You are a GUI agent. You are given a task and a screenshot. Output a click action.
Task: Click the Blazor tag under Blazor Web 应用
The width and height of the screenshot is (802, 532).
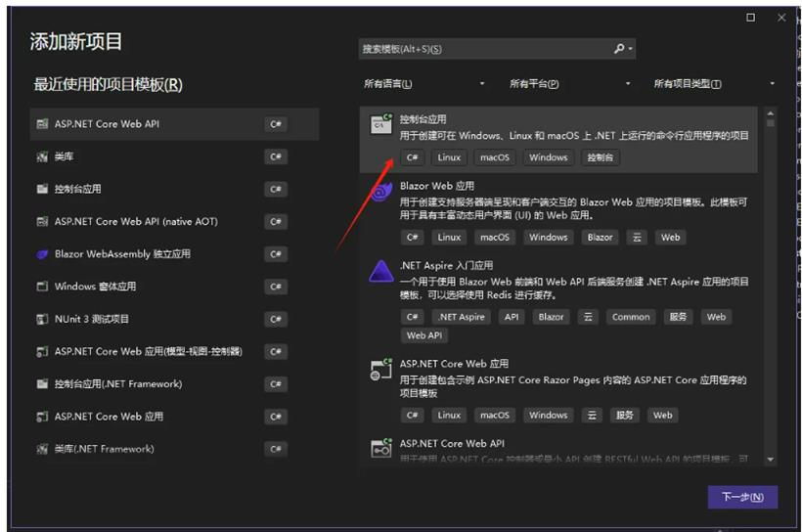(600, 238)
